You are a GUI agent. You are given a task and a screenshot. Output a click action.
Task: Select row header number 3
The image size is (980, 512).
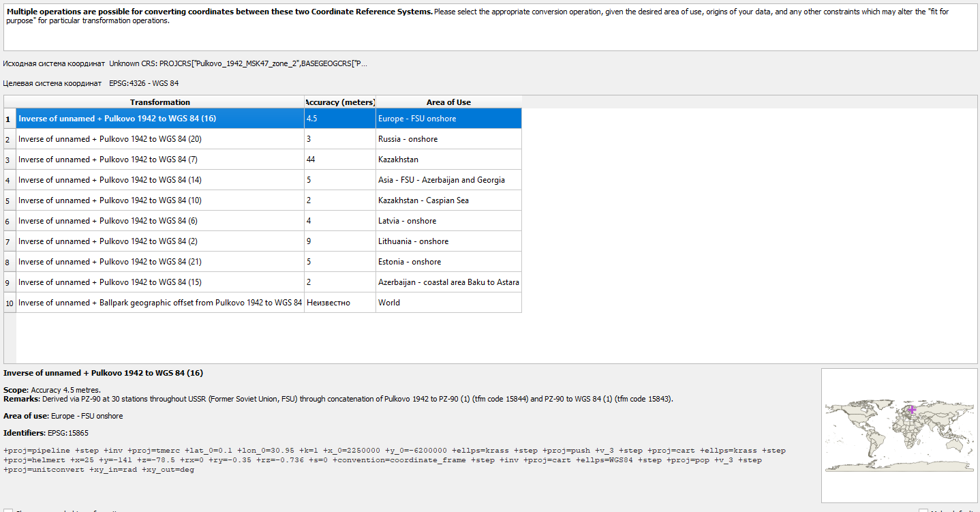(x=10, y=160)
